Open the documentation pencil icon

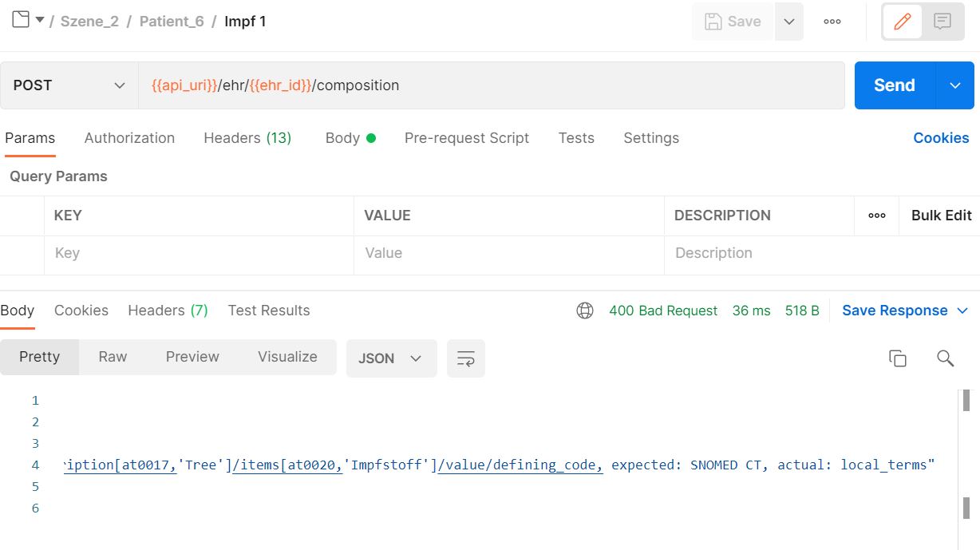903,22
